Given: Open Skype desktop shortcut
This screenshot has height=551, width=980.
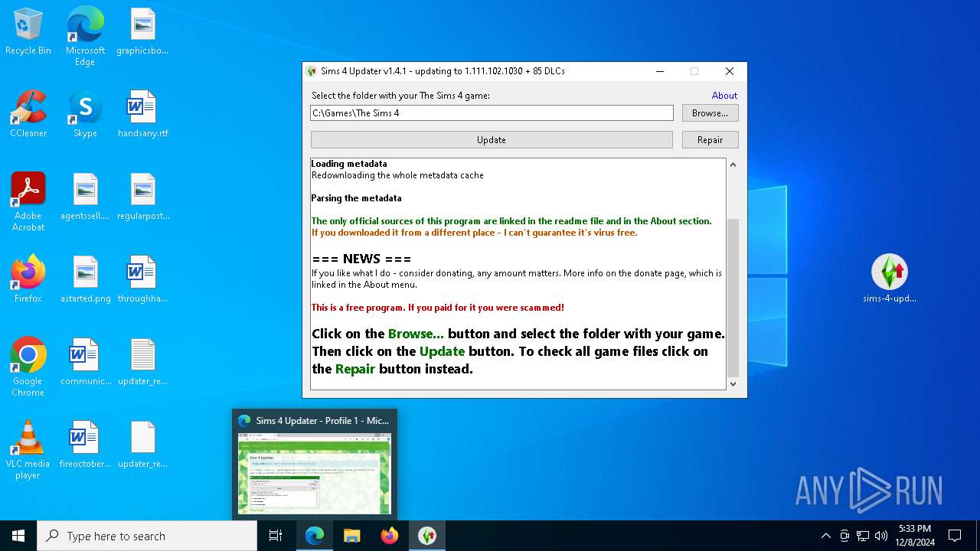Looking at the screenshot, I should tap(85, 114).
